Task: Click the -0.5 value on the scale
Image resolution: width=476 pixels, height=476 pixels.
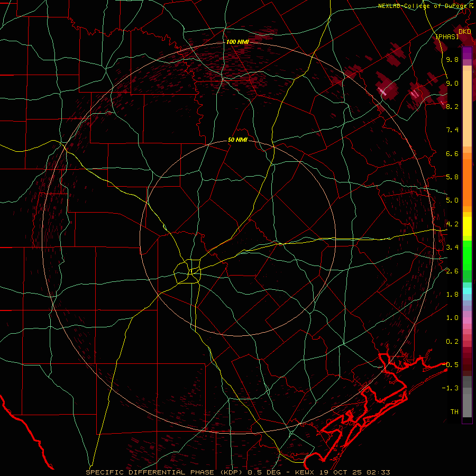Action: [451, 364]
